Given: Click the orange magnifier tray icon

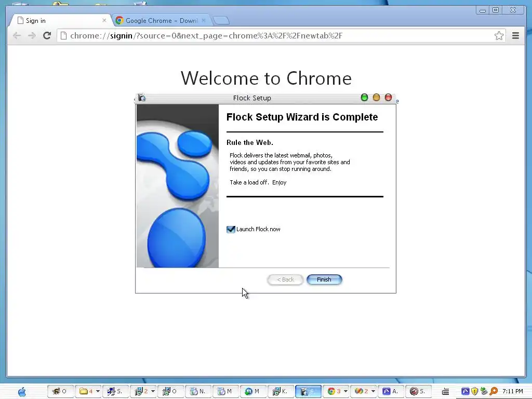Looking at the screenshot, I should point(494,391).
